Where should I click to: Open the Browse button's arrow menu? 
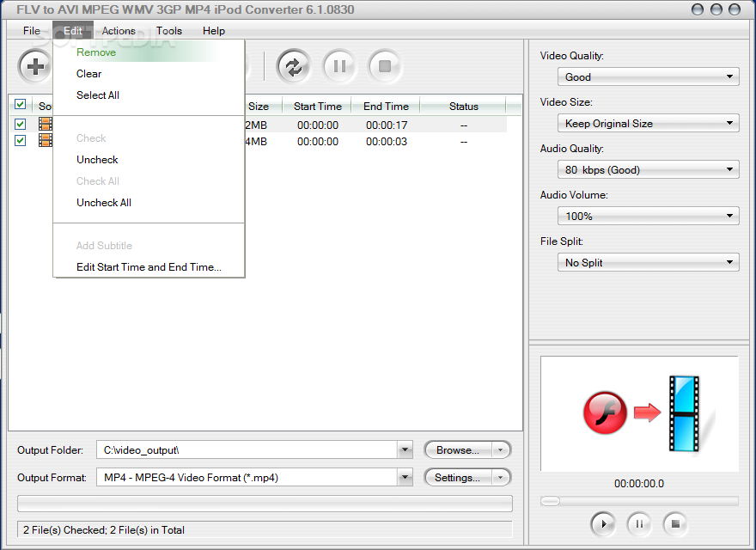501,449
